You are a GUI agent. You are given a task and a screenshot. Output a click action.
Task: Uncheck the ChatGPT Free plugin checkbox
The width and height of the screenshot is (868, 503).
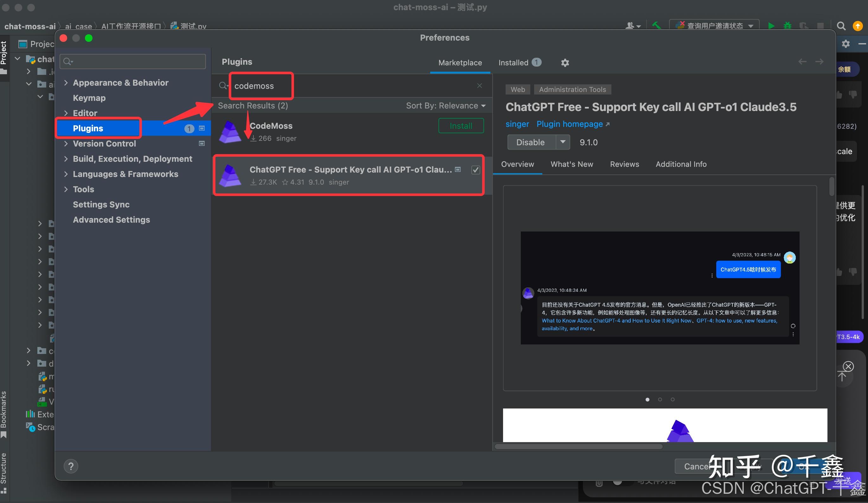(476, 170)
